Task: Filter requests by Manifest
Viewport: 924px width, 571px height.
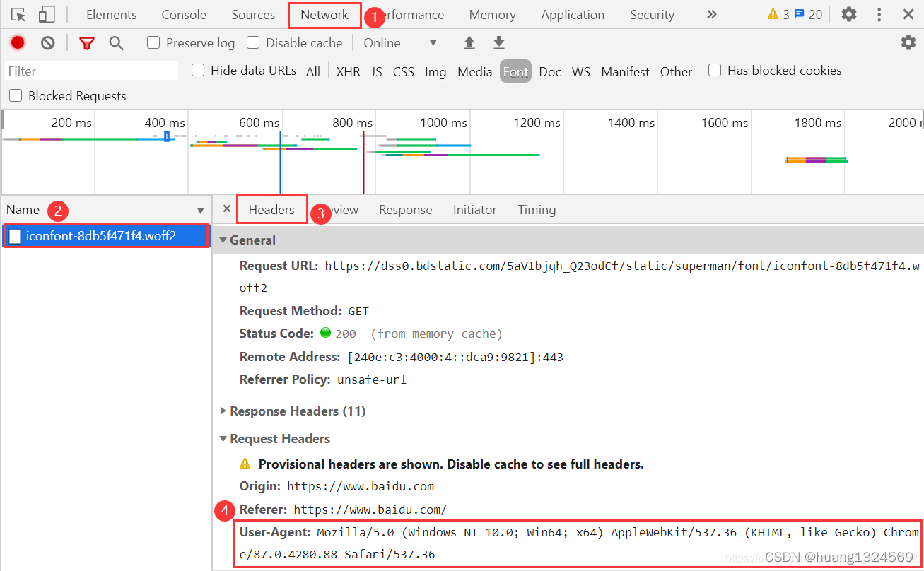Action: coord(625,71)
